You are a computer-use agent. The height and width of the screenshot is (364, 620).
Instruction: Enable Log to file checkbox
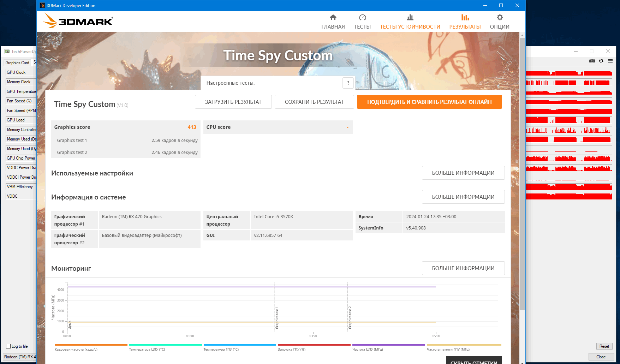[x=8, y=346]
